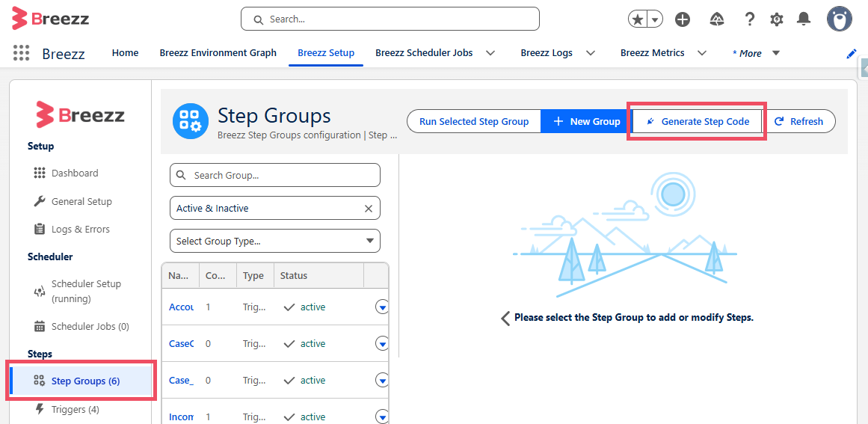Click the General Setup wrench icon

(x=40, y=201)
